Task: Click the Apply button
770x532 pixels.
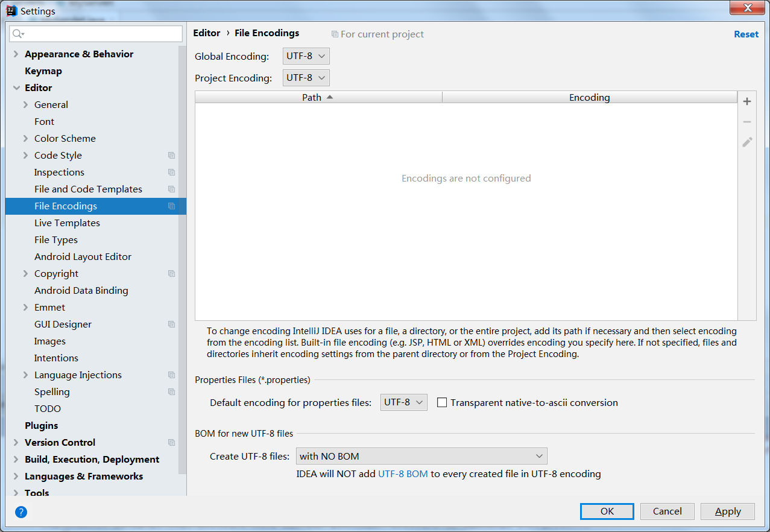Action: tap(728, 511)
